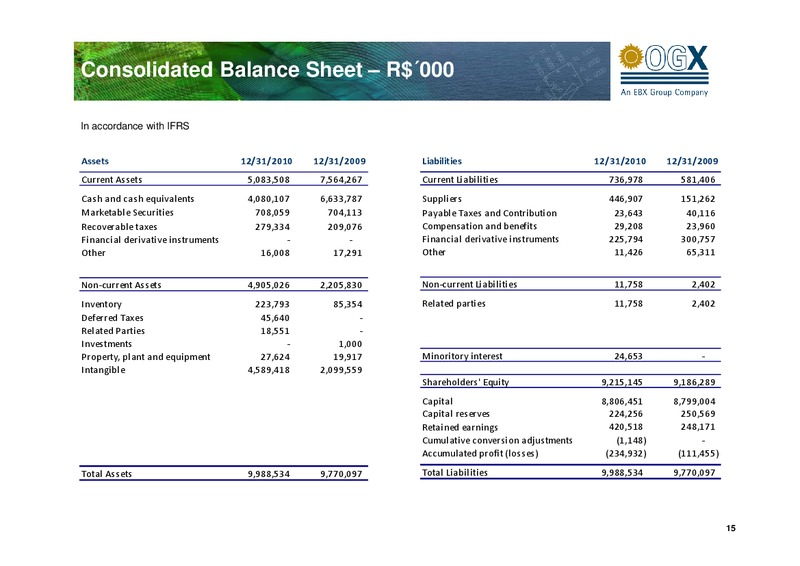Select Intangible value 4,589,418

point(268,370)
